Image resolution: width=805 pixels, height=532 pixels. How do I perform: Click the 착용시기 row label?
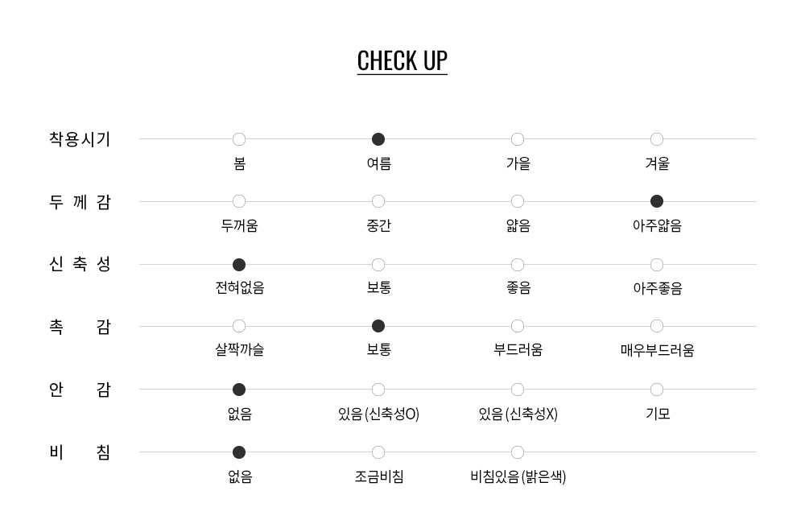80,139
